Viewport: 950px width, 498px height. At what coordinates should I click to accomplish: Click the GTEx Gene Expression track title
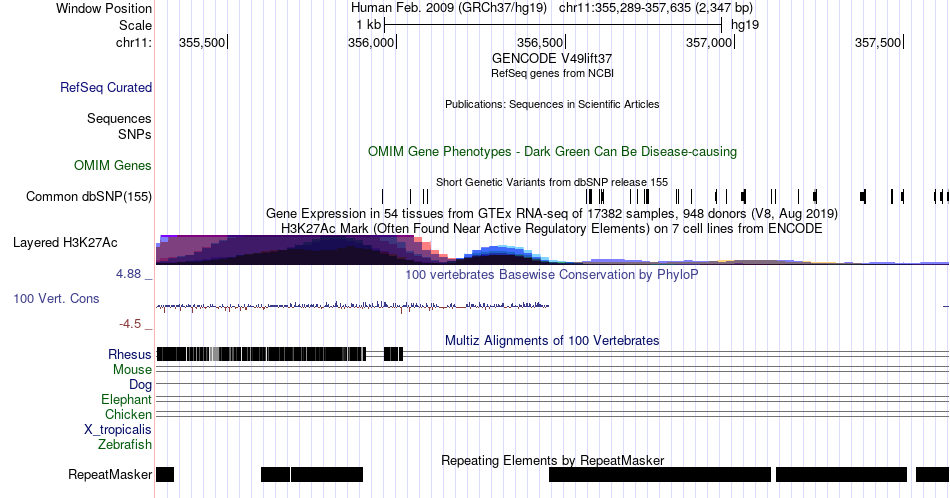pos(552,213)
